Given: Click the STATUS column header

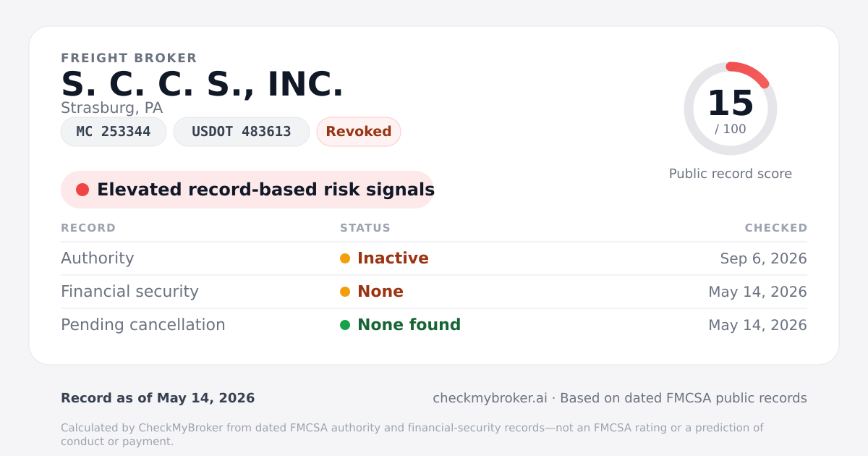Looking at the screenshot, I should coord(365,228).
